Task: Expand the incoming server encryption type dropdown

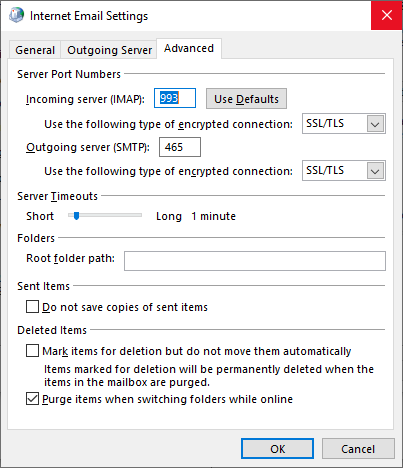Action: tap(344, 124)
